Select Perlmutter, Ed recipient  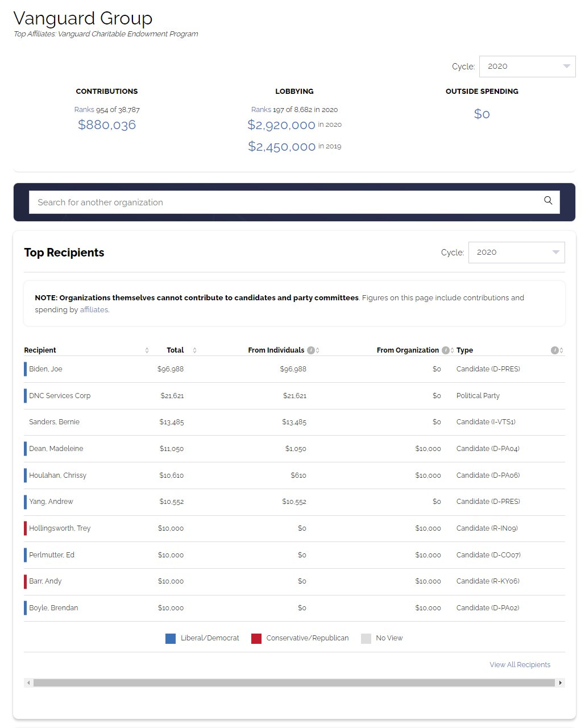[51, 555]
